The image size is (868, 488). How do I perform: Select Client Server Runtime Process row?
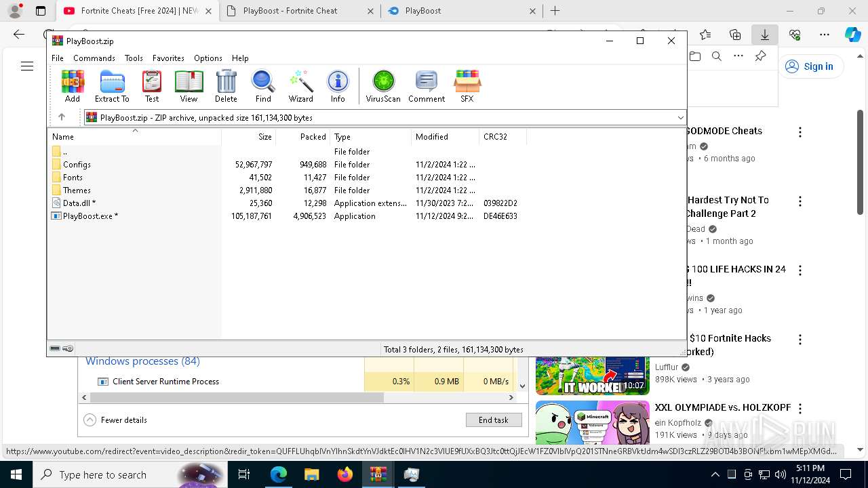click(x=298, y=382)
